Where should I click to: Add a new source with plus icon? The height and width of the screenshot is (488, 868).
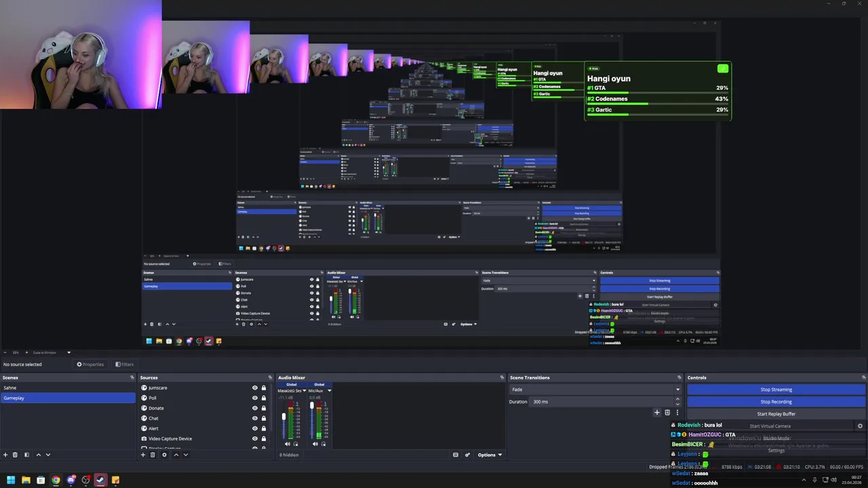coord(143,455)
